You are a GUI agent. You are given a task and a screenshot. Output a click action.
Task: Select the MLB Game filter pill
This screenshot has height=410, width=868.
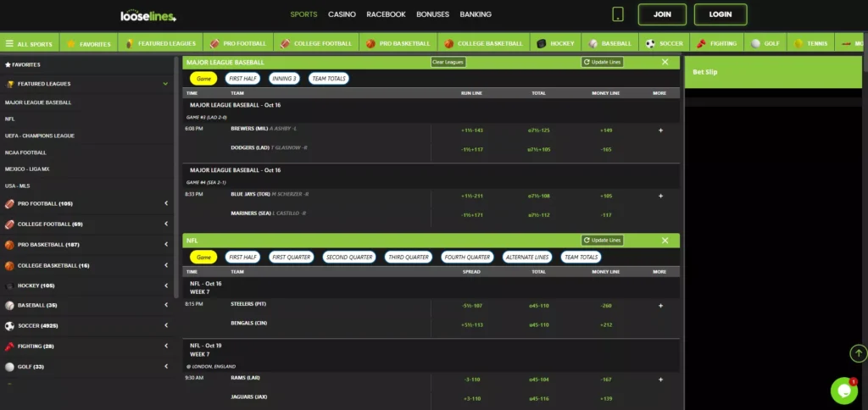(203, 79)
